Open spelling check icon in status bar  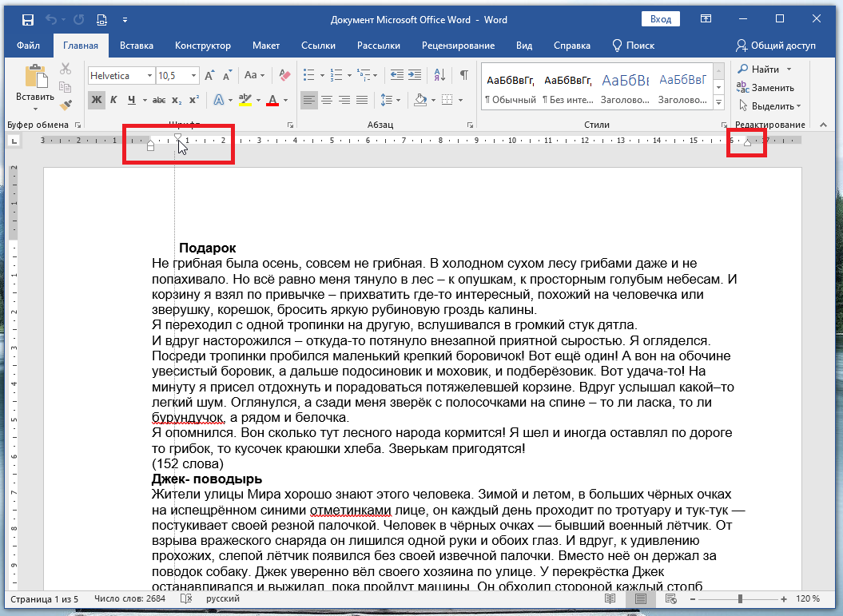tap(186, 598)
